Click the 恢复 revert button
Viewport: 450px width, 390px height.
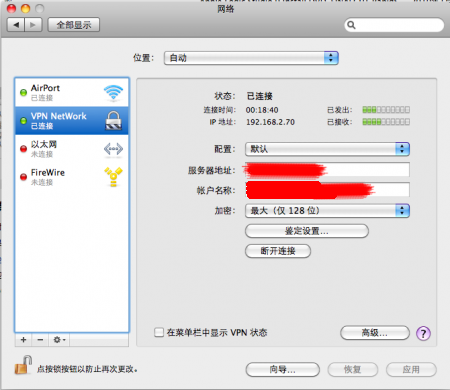(x=353, y=369)
